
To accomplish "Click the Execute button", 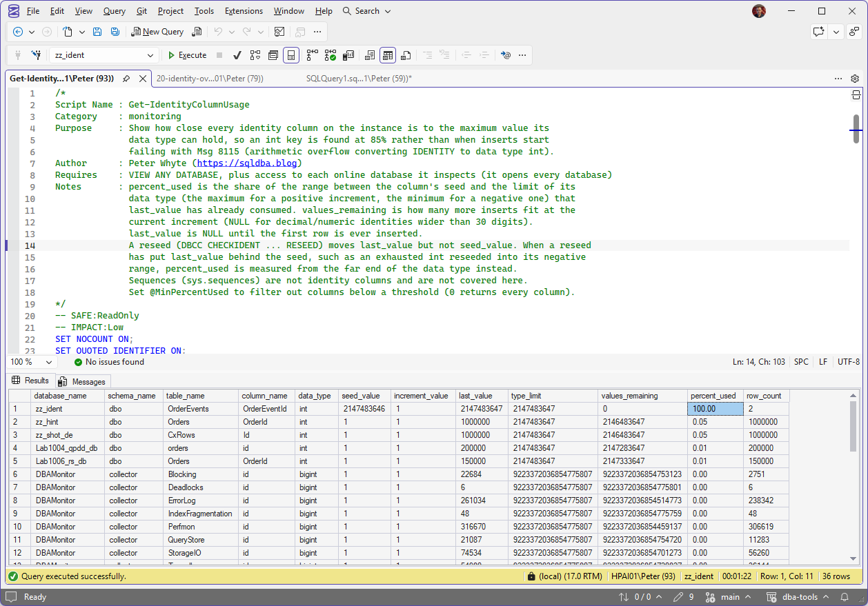I will click(187, 55).
